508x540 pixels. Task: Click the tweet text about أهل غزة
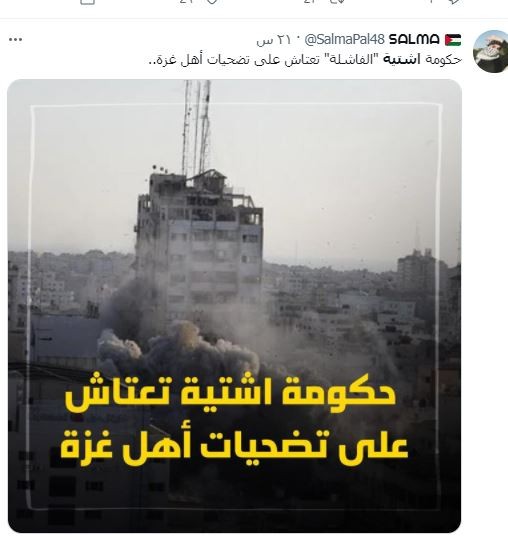coord(305,60)
